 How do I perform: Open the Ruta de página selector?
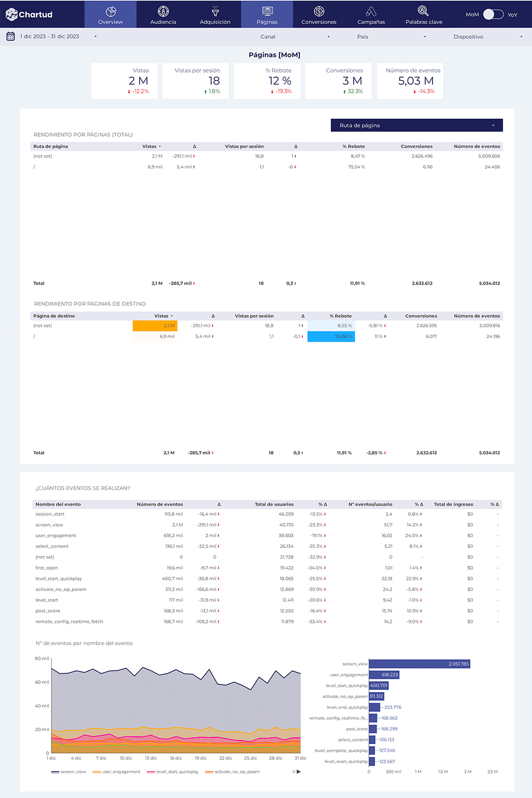[417, 126]
